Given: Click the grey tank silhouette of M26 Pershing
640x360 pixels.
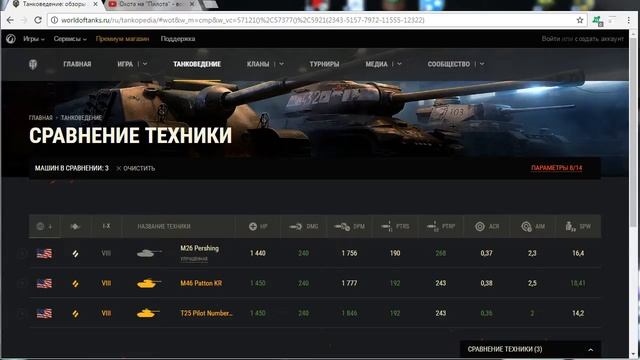Looking at the screenshot, I should [x=149, y=253].
